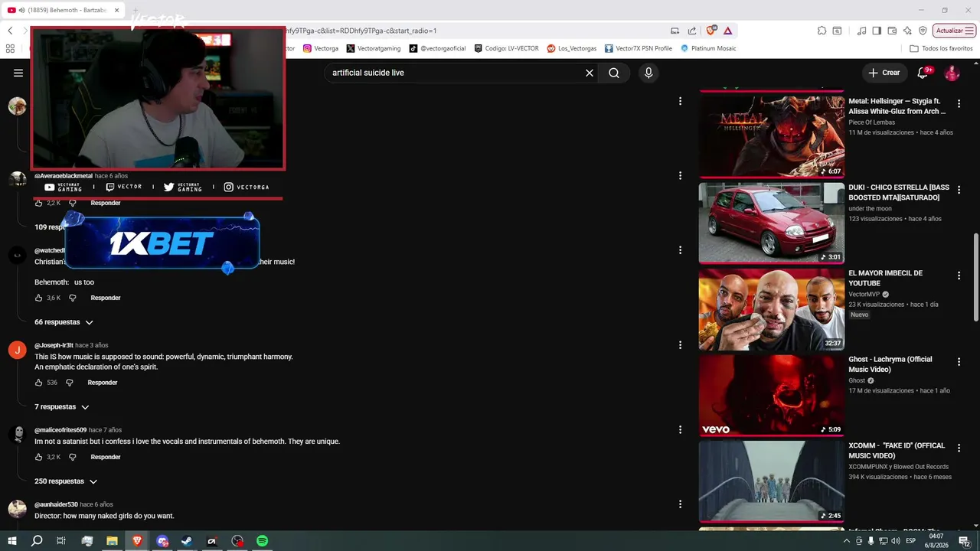Open the Brave Wallet icon

tap(892, 31)
